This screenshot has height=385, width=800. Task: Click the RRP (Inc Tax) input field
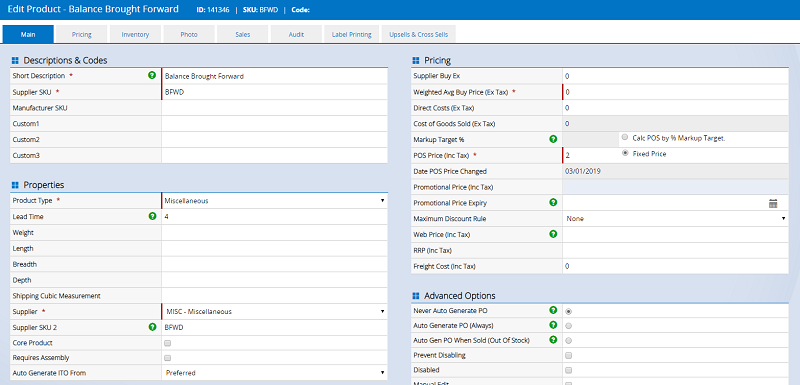coord(676,250)
